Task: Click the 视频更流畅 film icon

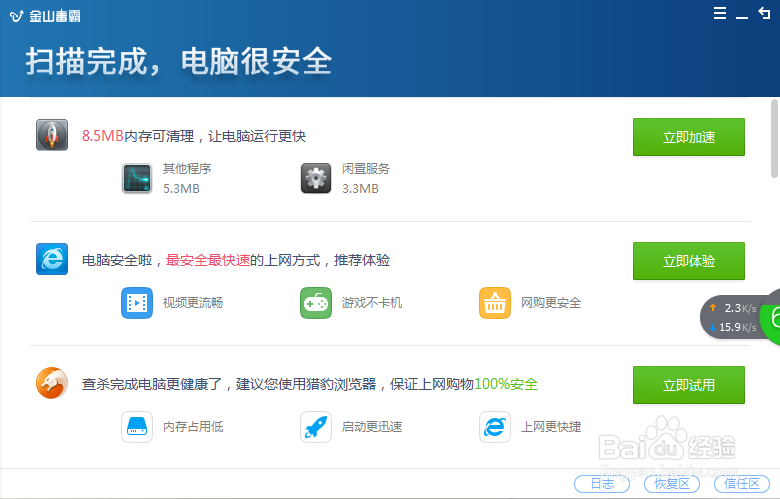Action: 137,302
